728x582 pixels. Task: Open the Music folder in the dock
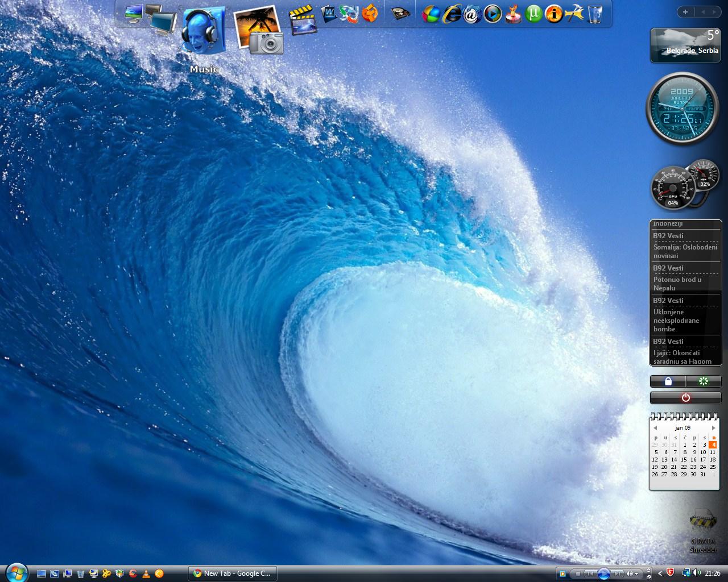203,31
